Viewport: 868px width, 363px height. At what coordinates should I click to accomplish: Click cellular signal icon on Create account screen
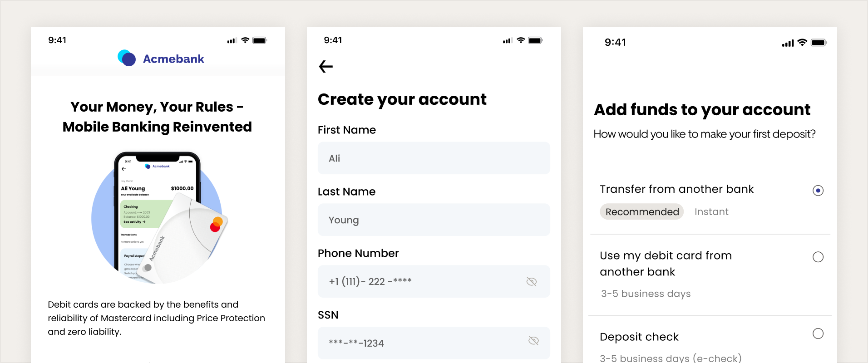click(507, 41)
